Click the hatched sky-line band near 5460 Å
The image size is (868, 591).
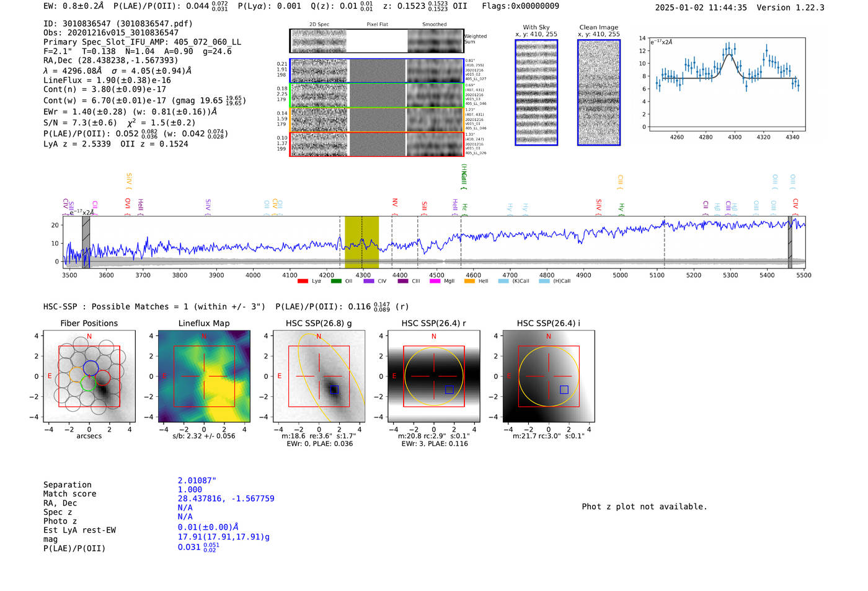click(790, 242)
